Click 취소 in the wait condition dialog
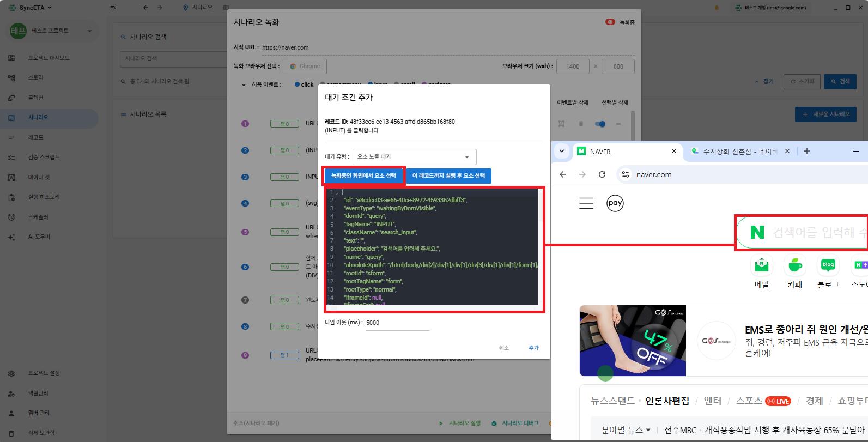This screenshot has width=868, height=442. pos(504,348)
